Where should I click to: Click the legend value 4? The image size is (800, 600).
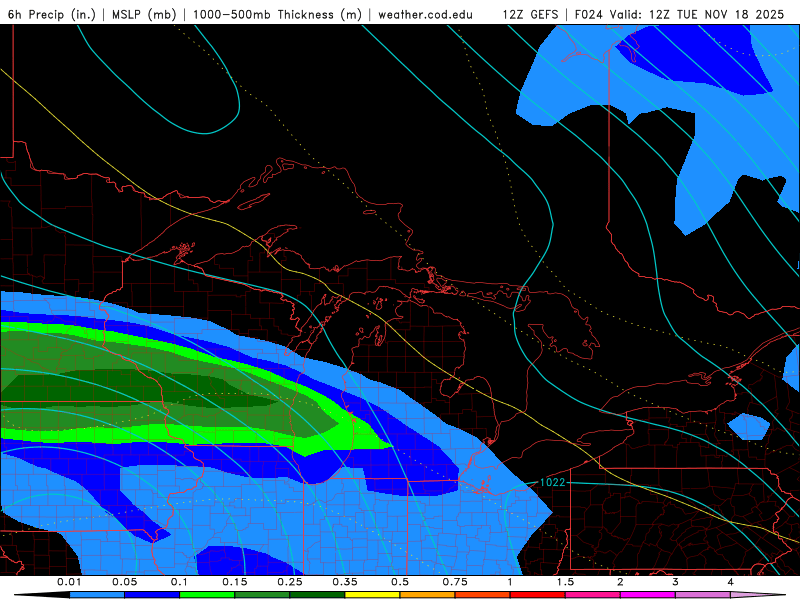731,582
